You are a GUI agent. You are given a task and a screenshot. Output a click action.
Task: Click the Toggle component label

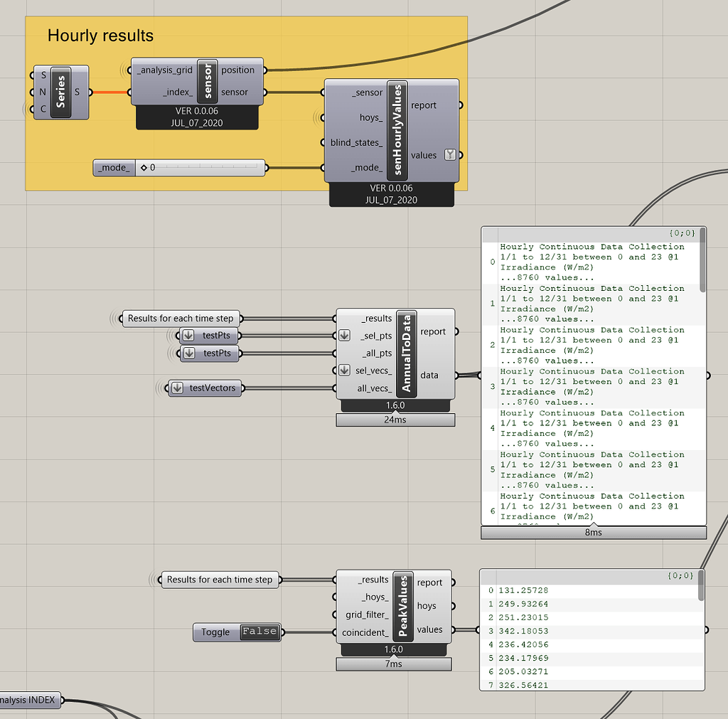215,632
